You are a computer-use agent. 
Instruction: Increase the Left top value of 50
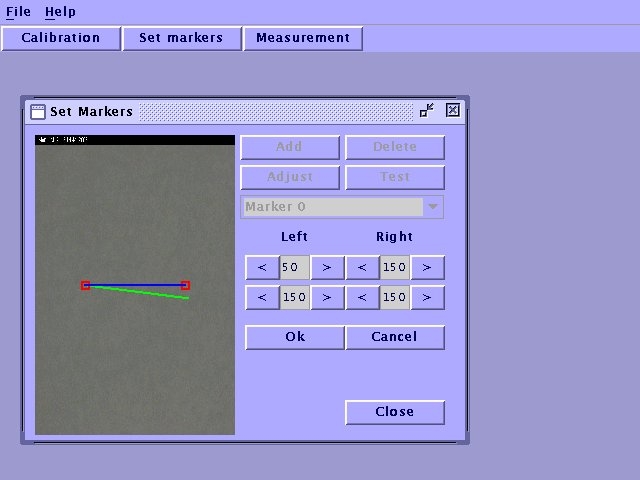[327, 268]
